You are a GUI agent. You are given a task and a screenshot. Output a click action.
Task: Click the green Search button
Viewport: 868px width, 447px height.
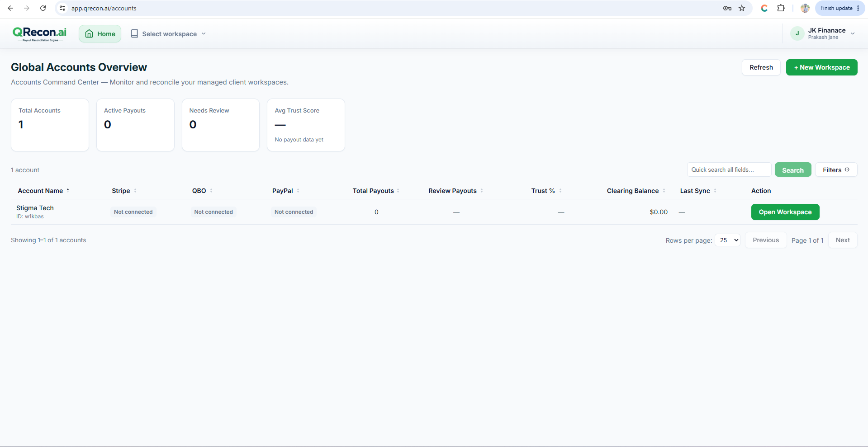point(793,170)
